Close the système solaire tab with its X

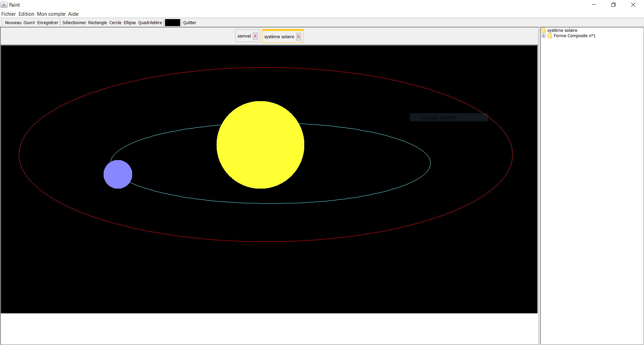click(299, 37)
